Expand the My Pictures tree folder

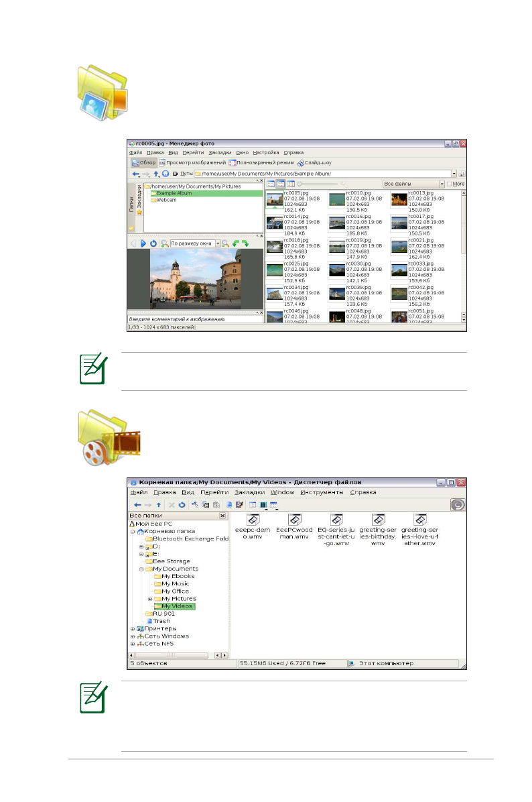pos(151,599)
